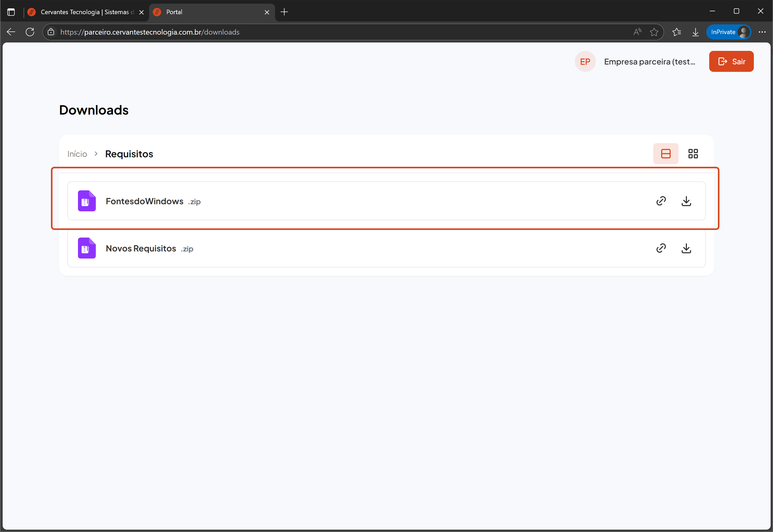Go back to previous page
This screenshot has width=773, height=532.
click(11, 32)
